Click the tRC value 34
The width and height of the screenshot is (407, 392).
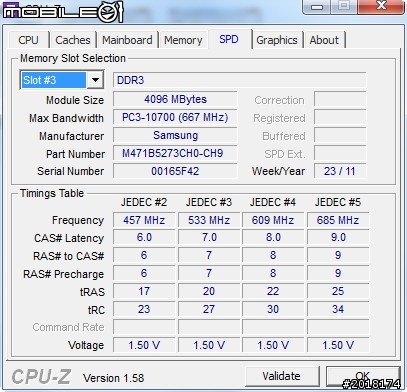(338, 309)
